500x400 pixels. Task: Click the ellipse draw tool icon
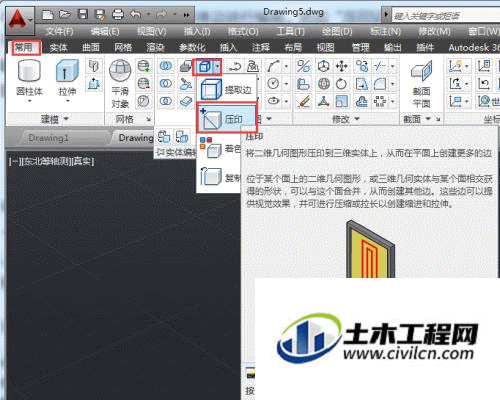pyautogui.click(x=273, y=101)
